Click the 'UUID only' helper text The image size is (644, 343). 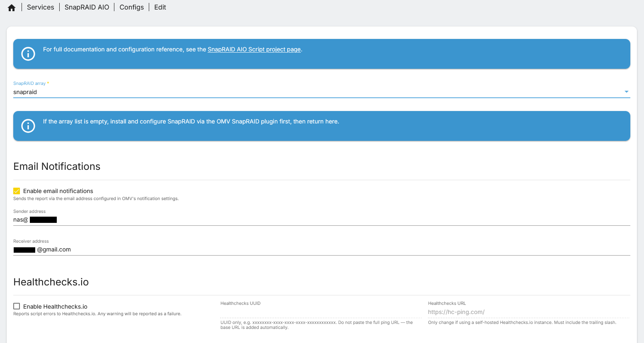point(317,325)
